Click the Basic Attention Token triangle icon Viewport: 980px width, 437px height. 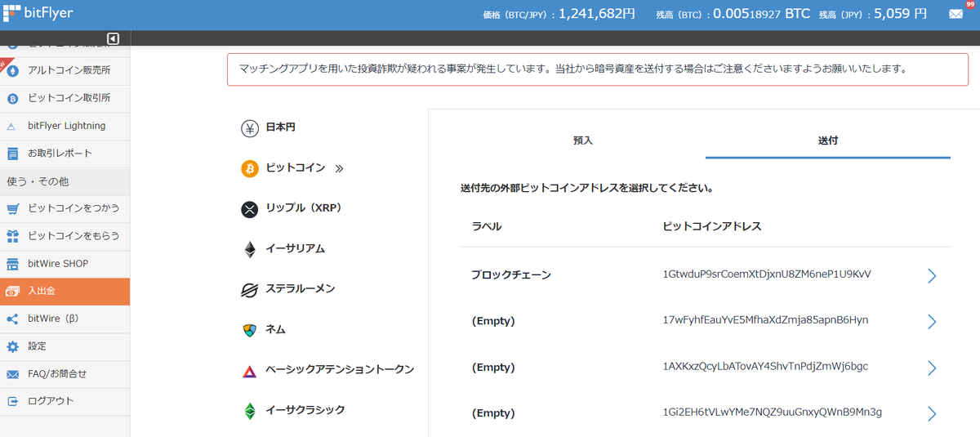point(250,371)
